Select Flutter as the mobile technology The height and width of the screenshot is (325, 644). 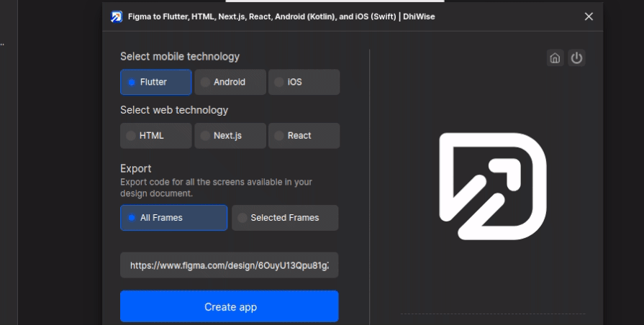click(x=156, y=83)
